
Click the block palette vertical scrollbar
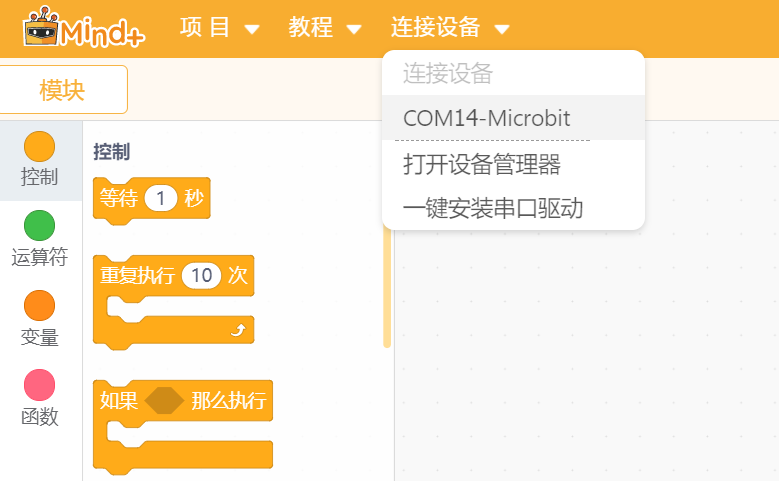387,290
